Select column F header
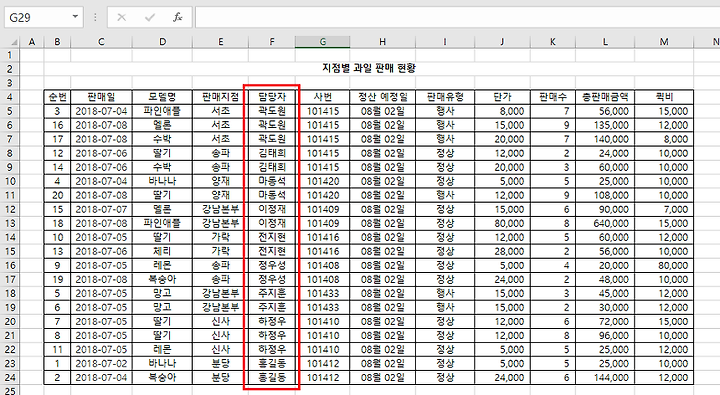Image resolution: width=720 pixels, height=395 pixels. (x=272, y=42)
